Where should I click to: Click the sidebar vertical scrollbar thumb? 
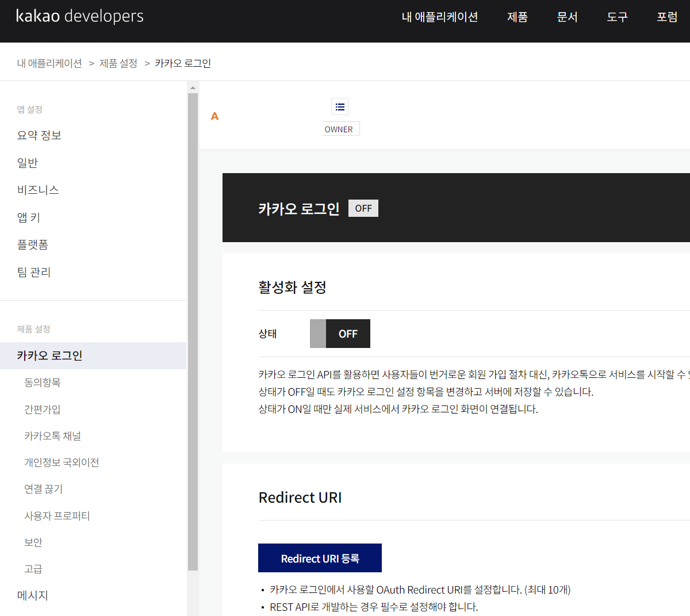pyautogui.click(x=193, y=331)
